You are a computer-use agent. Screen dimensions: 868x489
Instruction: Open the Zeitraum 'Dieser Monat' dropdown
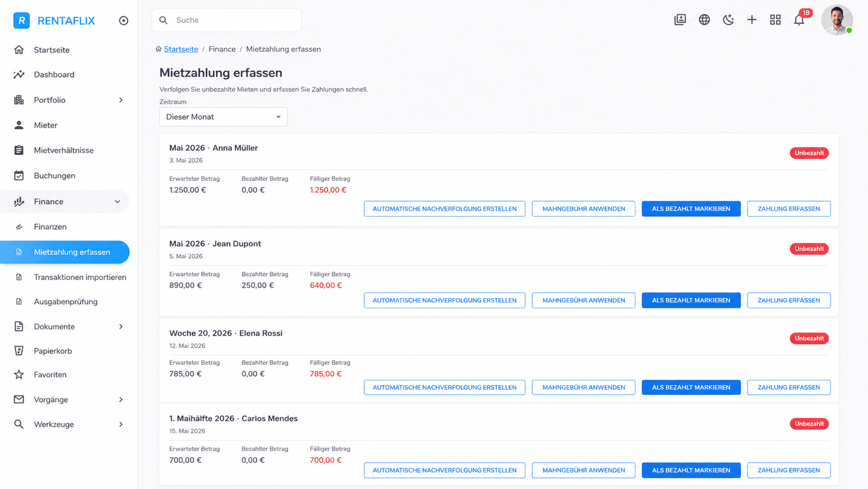coord(223,117)
